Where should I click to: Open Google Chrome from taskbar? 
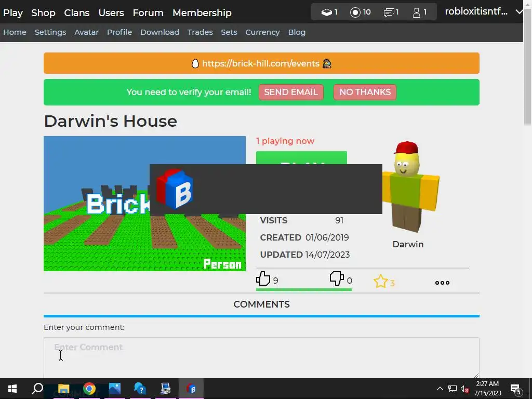pos(89,389)
